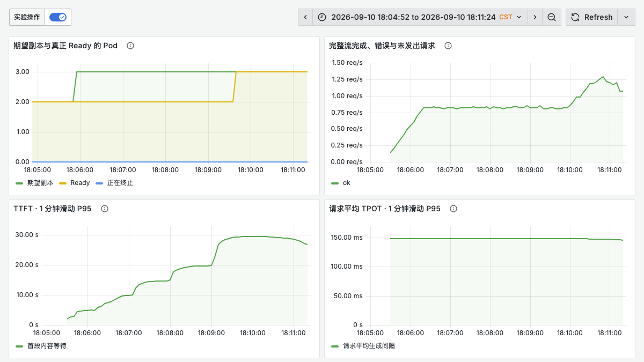Open the time range picker
Screen dimensions: 644x362
coord(420,17)
